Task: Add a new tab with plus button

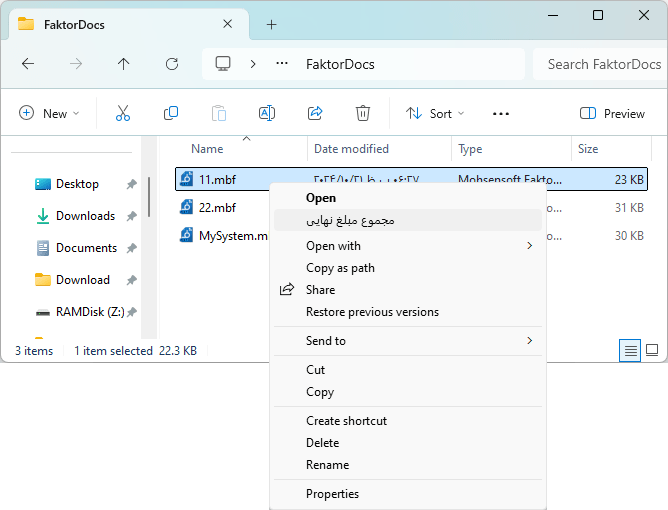Action: (271, 25)
